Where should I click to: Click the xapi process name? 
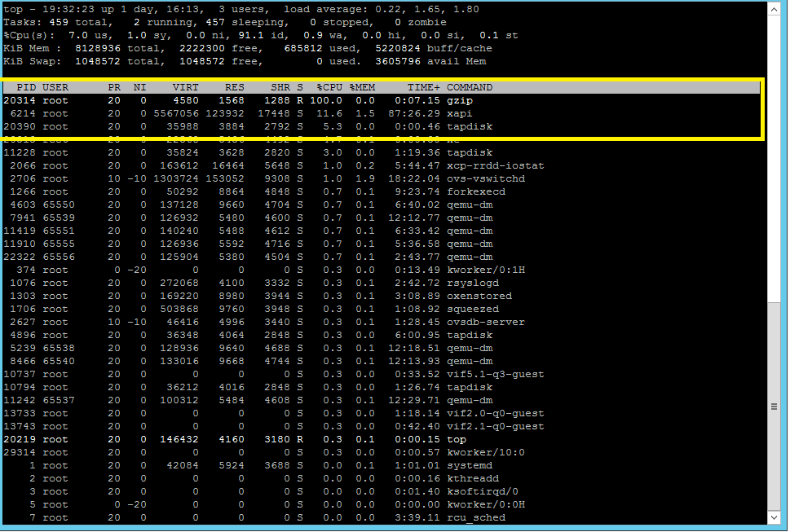[459, 113]
